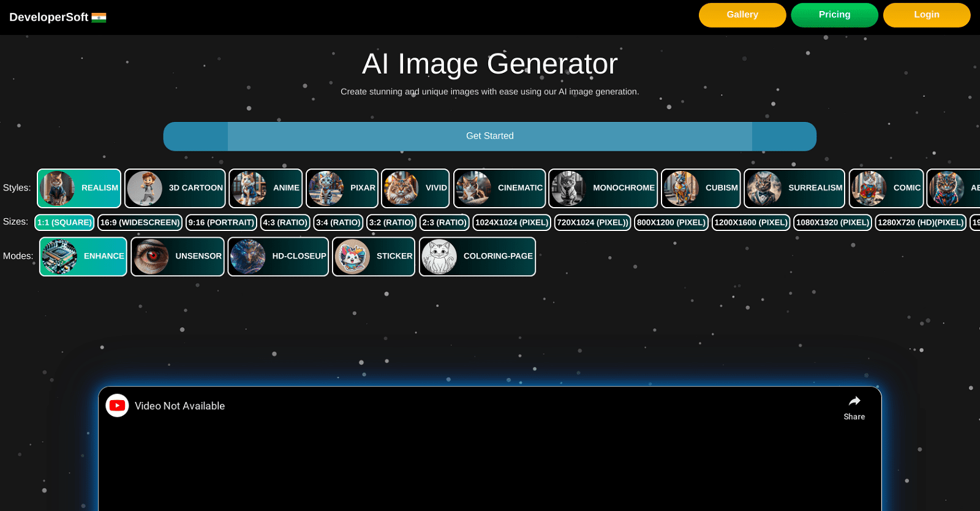980x511 pixels.
Task: Turn on Sticker mode
Action: (x=374, y=256)
